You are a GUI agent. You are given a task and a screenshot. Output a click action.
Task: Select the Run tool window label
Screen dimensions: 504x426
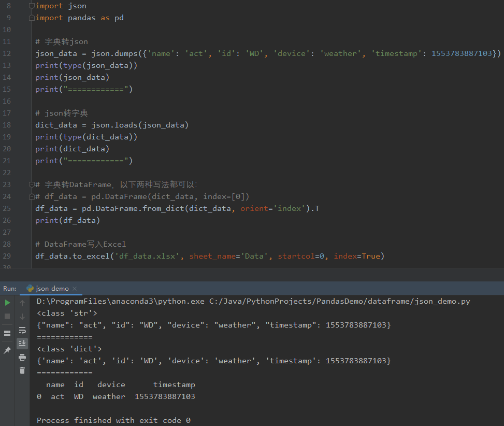[9, 288]
